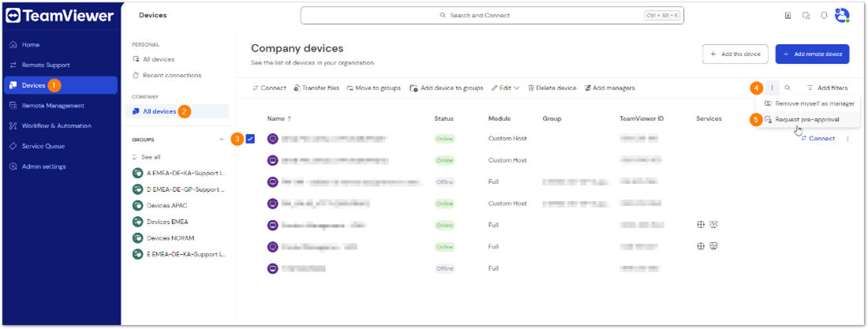Click monitor service icon in fifth row
The image size is (868, 329).
[x=714, y=224]
